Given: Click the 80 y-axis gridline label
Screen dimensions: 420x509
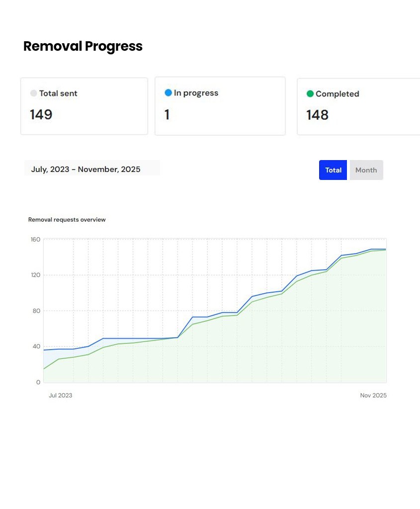Looking at the screenshot, I should click(36, 311).
